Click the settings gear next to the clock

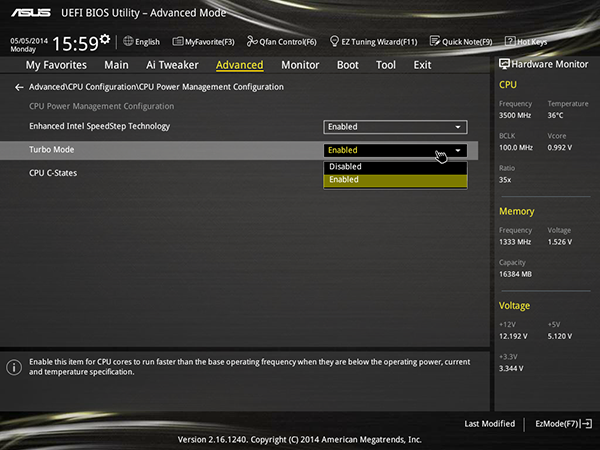point(105,39)
